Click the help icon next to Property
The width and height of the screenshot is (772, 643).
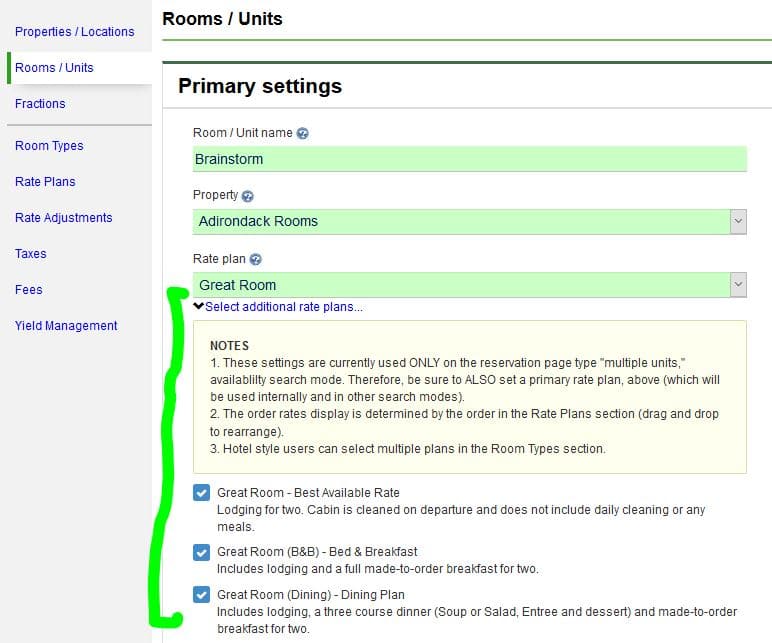(x=247, y=196)
